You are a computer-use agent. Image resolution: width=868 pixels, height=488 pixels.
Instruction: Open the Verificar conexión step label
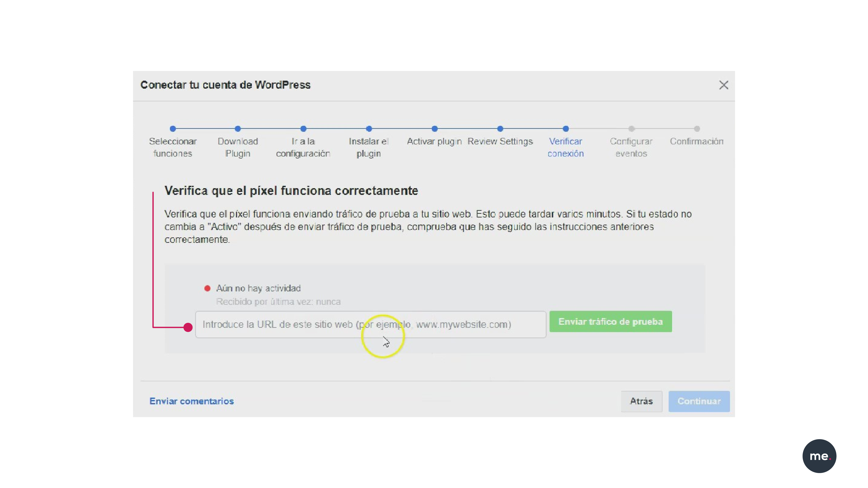point(565,147)
